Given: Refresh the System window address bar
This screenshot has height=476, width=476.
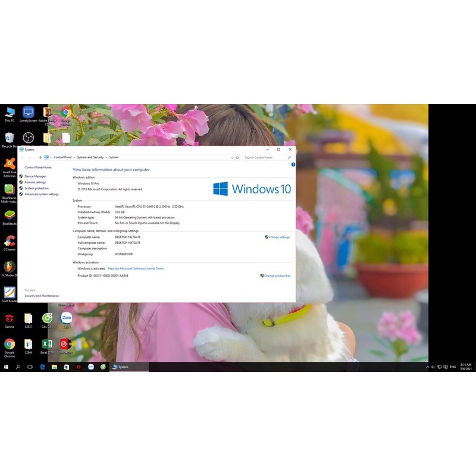Looking at the screenshot, I should coord(237,158).
